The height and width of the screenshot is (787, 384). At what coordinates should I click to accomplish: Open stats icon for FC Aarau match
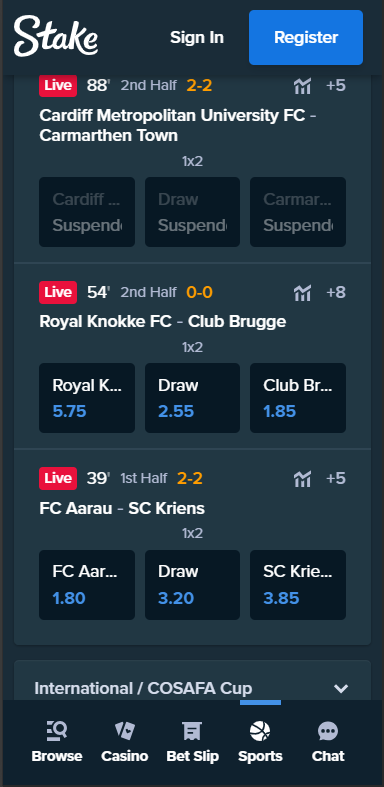click(302, 478)
